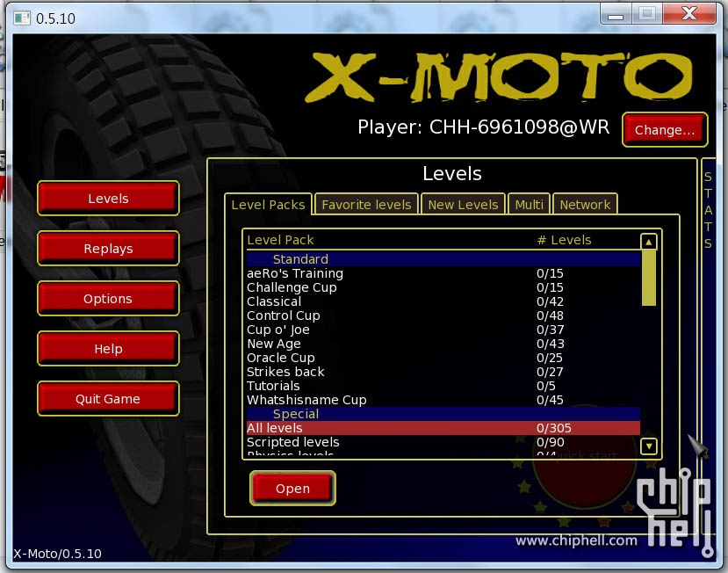Switch to the Level Packs tab

[x=268, y=205]
